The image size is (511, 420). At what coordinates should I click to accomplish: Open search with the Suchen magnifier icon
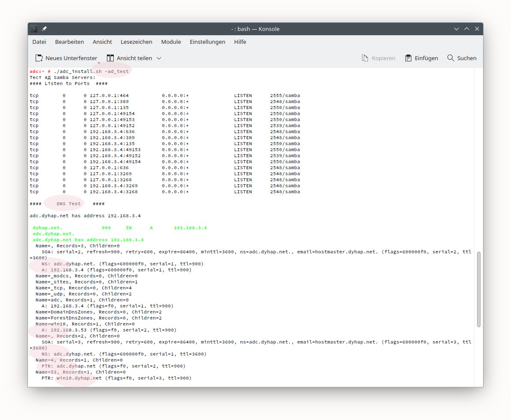pos(450,58)
